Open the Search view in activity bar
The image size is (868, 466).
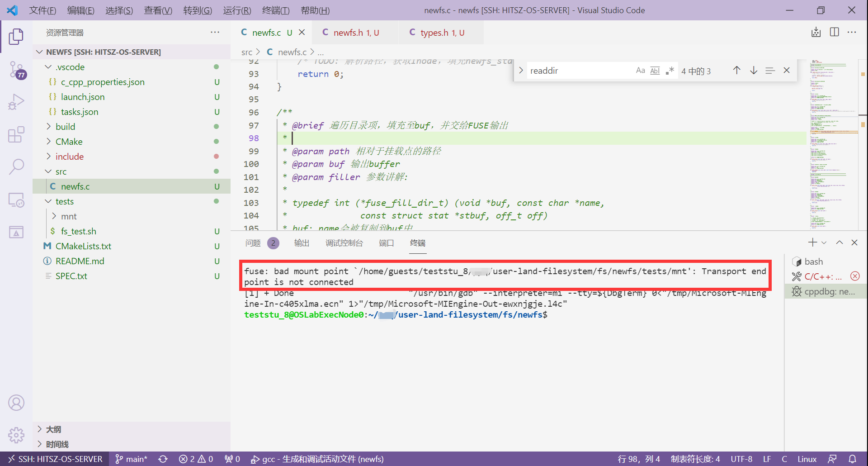(16, 166)
